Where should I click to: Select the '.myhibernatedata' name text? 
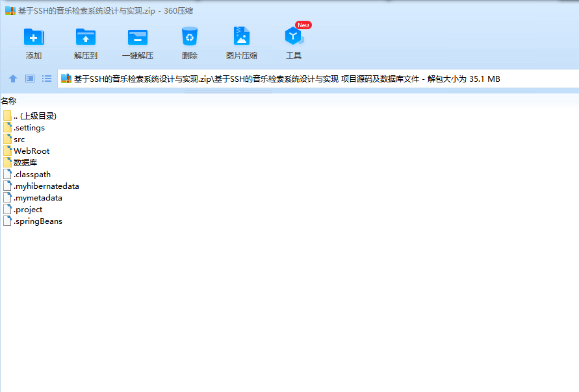click(x=47, y=186)
